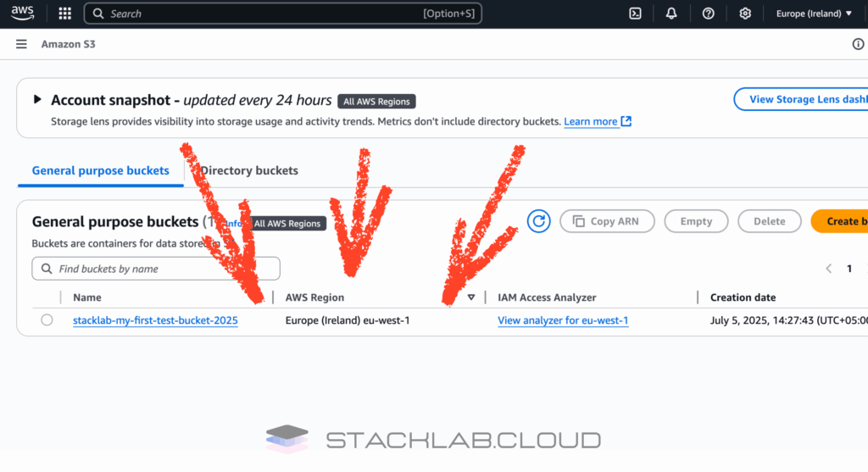Click the All AWS Regions badge beside buckets heading
Viewport: 868px width, 472px height.
pos(287,224)
